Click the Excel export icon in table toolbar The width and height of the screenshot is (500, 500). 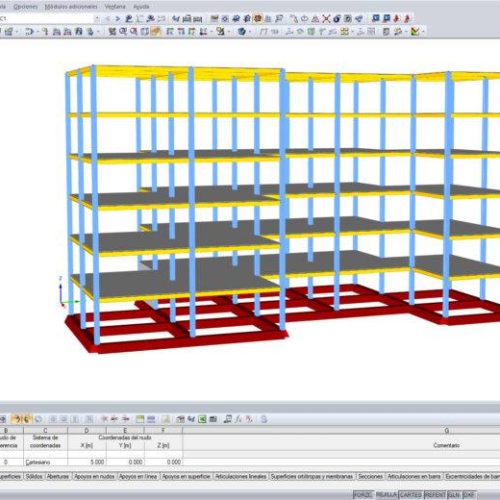202,419
